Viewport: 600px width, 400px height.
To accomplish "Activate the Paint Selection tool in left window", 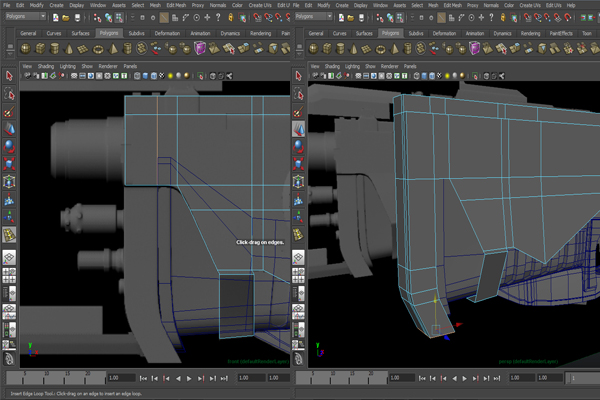I will 9,112.
